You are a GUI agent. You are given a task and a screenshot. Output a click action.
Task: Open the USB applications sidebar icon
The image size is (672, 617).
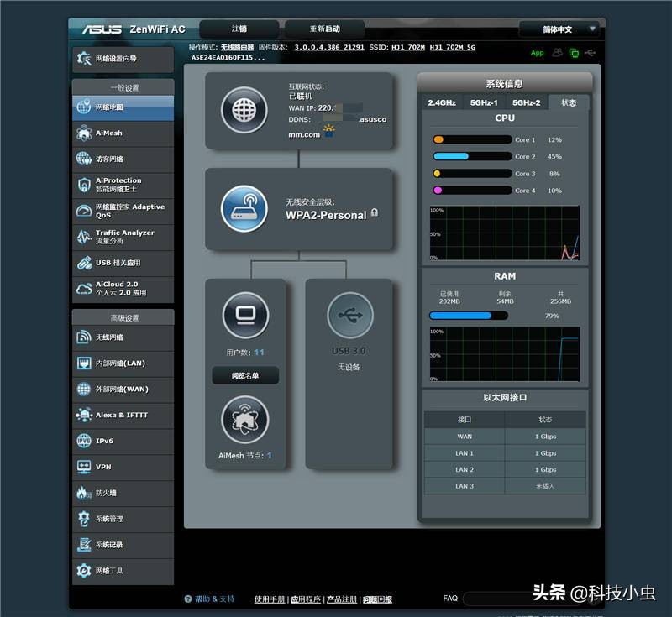pos(84,263)
